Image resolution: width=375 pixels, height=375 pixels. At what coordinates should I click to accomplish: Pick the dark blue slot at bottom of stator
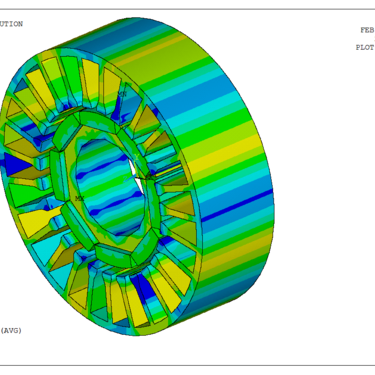point(143,285)
